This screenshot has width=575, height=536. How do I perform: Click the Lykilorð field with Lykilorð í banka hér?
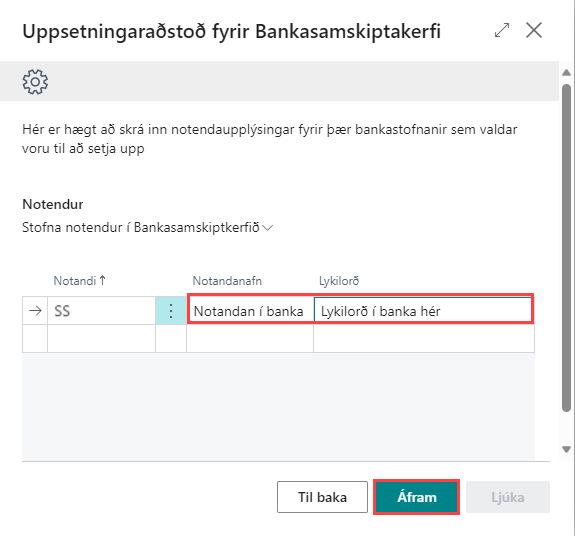coord(423,311)
